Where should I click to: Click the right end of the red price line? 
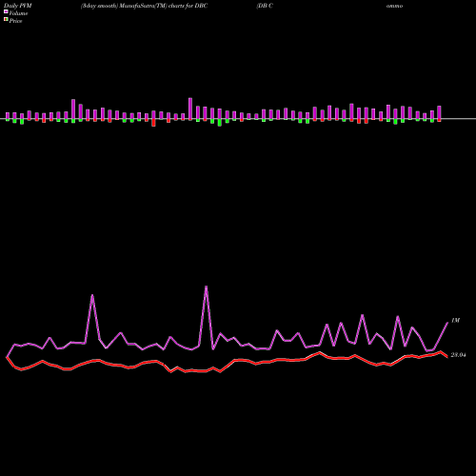click(447, 357)
